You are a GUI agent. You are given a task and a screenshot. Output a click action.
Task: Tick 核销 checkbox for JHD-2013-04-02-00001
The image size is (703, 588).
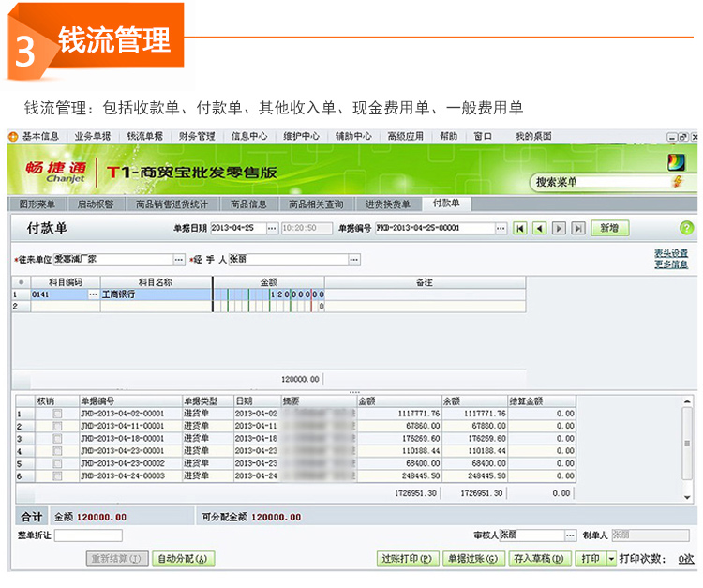57,414
